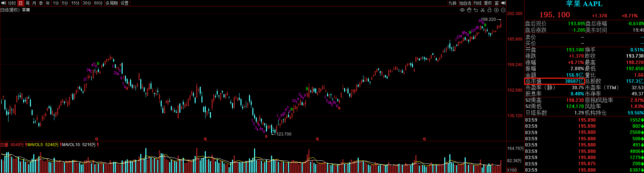
Task: Select the 季 quarterly period tab
Action: click(41, 3)
